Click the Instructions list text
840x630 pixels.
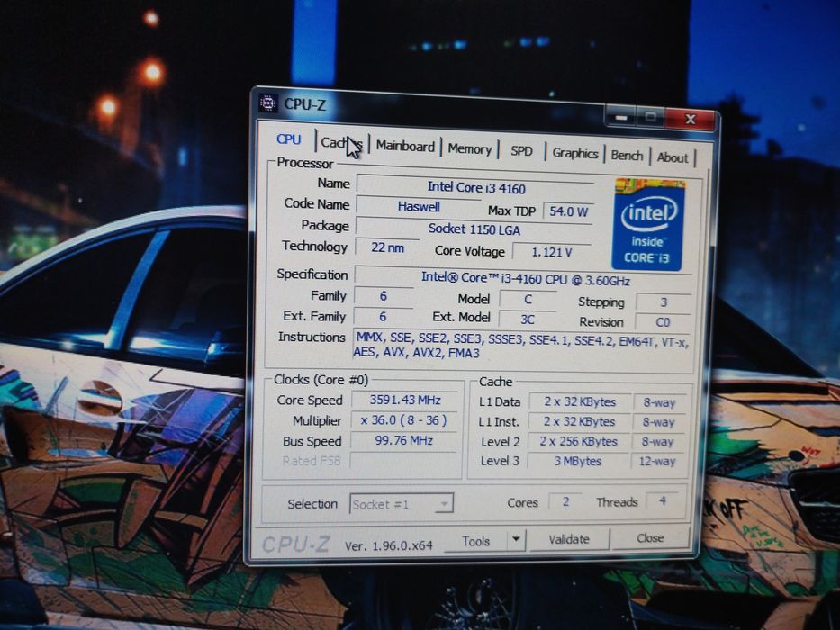pyautogui.click(x=520, y=346)
